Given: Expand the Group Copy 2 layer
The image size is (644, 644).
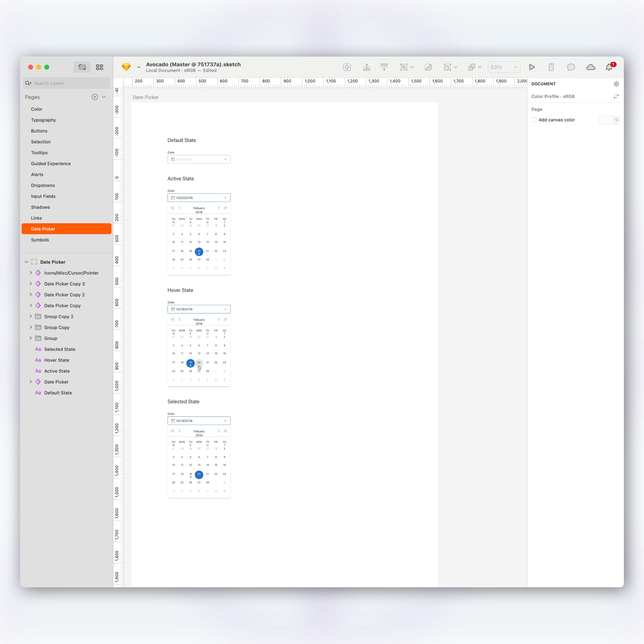Looking at the screenshot, I should coord(31,316).
